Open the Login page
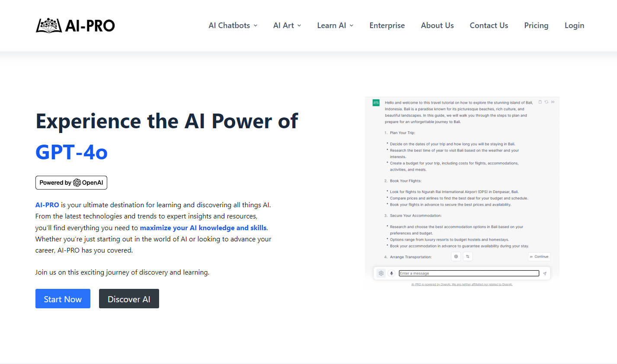This screenshot has width=617, height=364. point(574,25)
